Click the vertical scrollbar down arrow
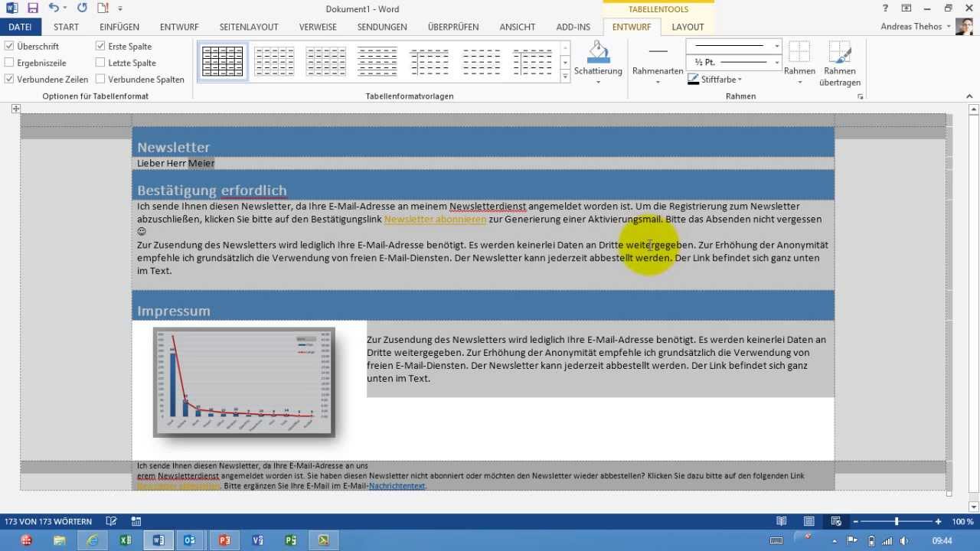The width and height of the screenshot is (980, 551). pos(974,507)
